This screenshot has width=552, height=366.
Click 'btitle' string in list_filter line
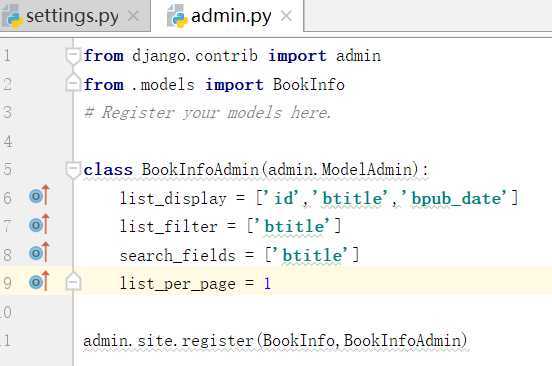click(294, 226)
